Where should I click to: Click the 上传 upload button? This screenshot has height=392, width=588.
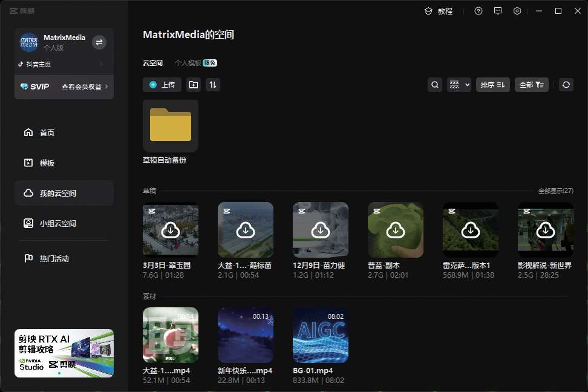pyautogui.click(x=162, y=85)
